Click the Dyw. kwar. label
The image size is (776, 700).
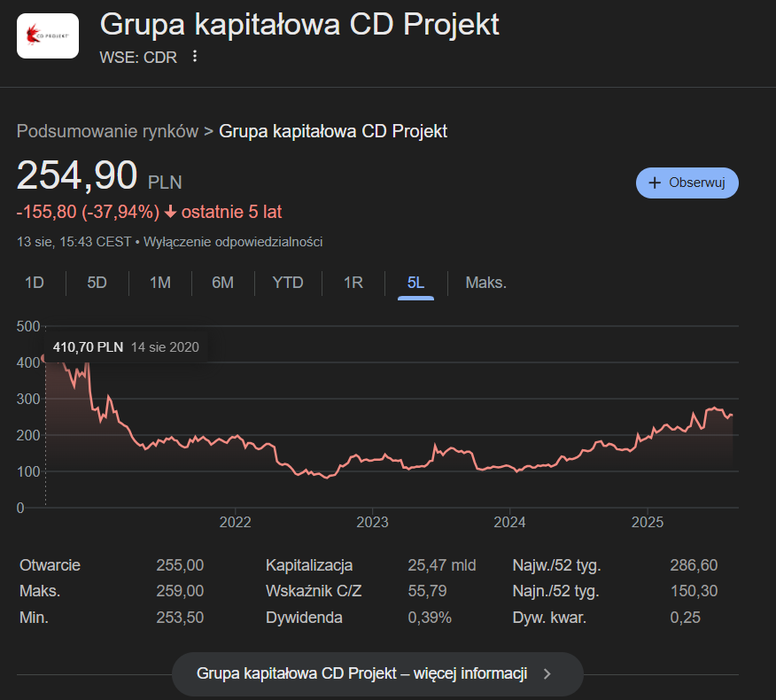549,618
